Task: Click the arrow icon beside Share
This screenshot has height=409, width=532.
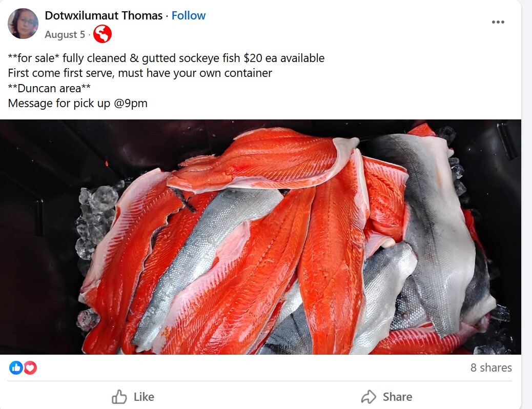Action: tap(369, 397)
